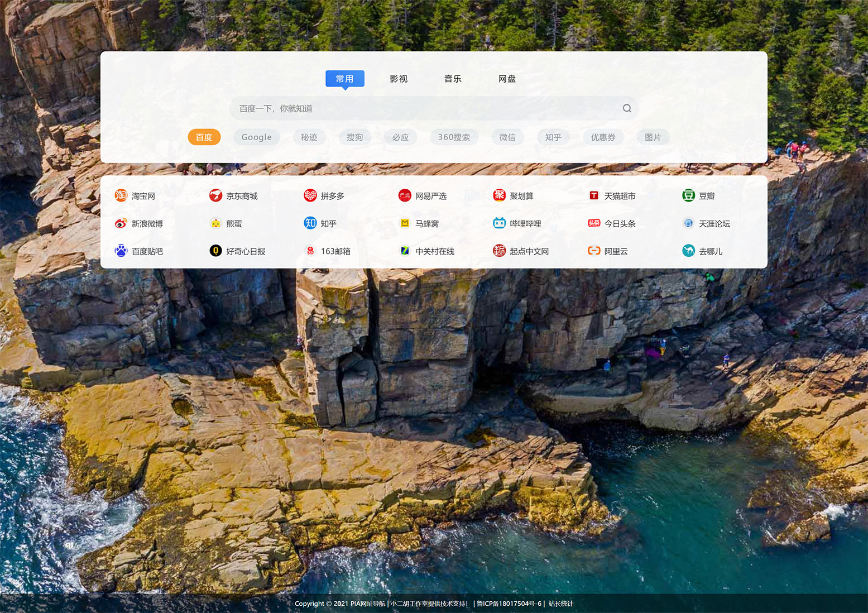
Task: Select the 必应 search engine option
Action: pyautogui.click(x=400, y=137)
